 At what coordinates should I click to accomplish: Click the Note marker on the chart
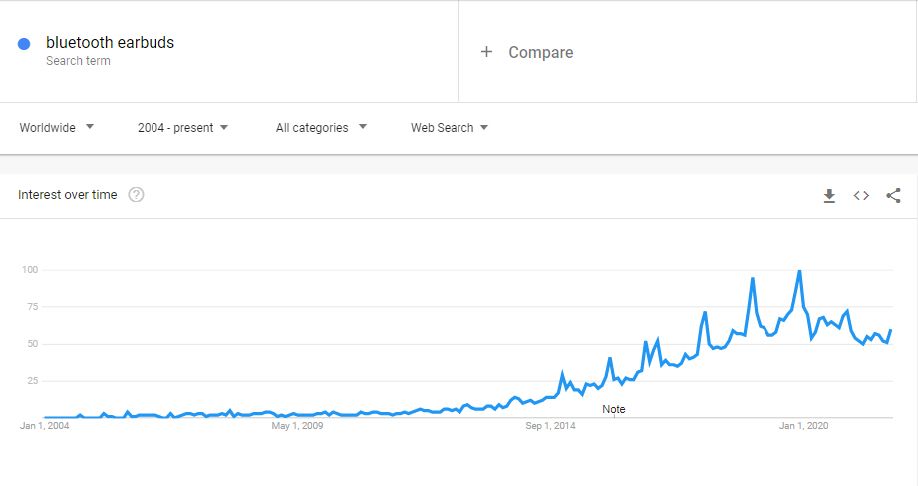[x=614, y=409]
